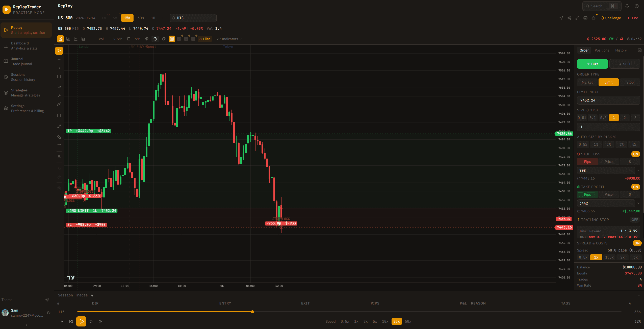Click the SELL button
Viewport: 644px width, 329px height.
pos(625,64)
